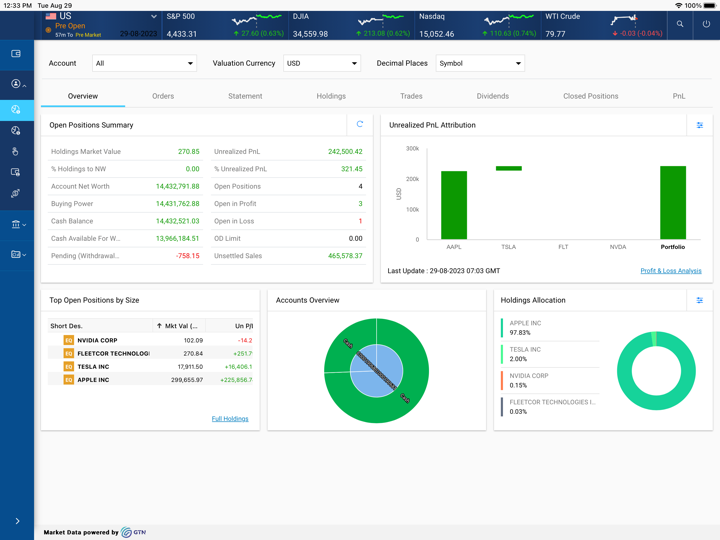Click the wallet icon in left sidebar
Viewport: 720px width, 540px height.
16,54
